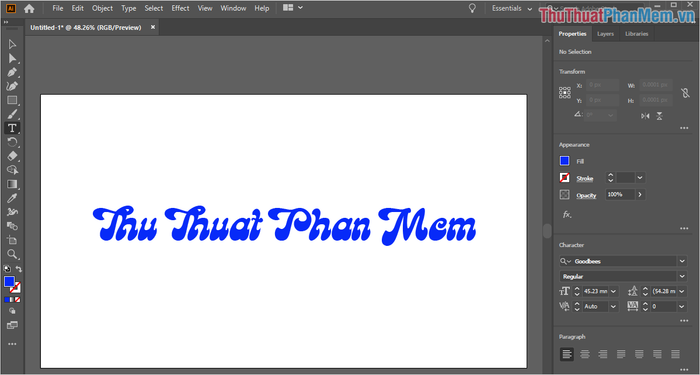Viewport: 700px width, 375px height.
Task: Choose the Eyedropper tool
Action: point(12,198)
